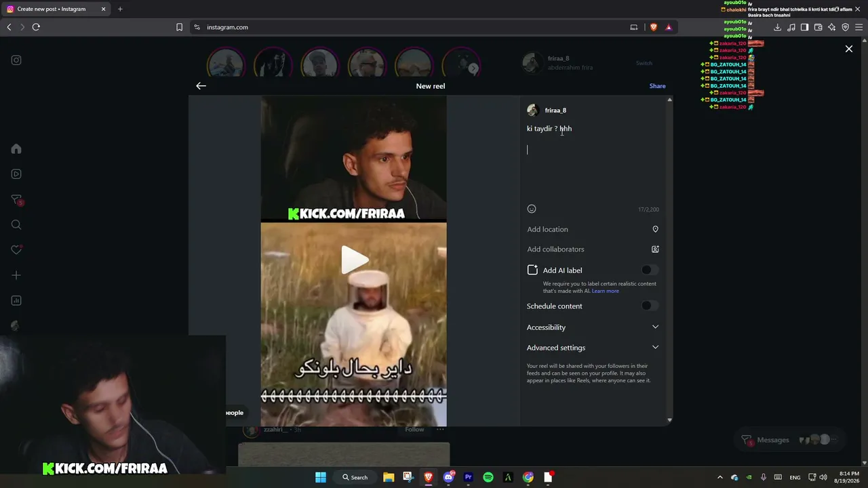Open Spotify from the taskbar
The image size is (868, 488).
pos(488,477)
